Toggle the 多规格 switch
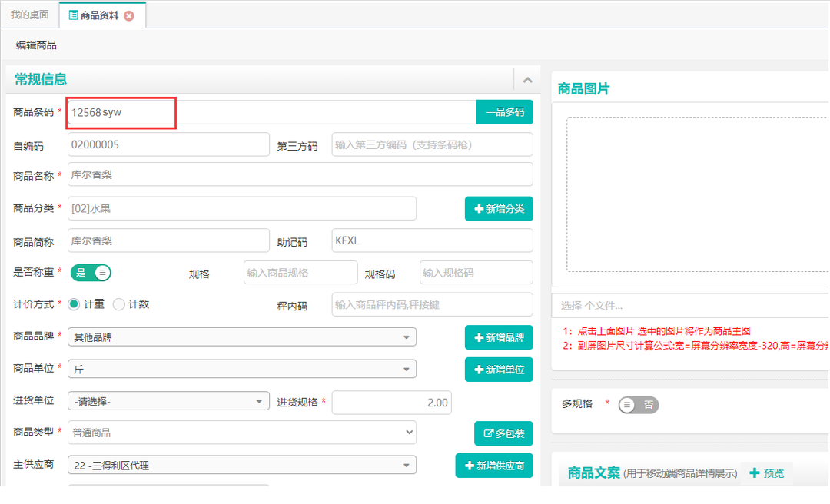Screen dimensions: 830x504 coord(638,405)
